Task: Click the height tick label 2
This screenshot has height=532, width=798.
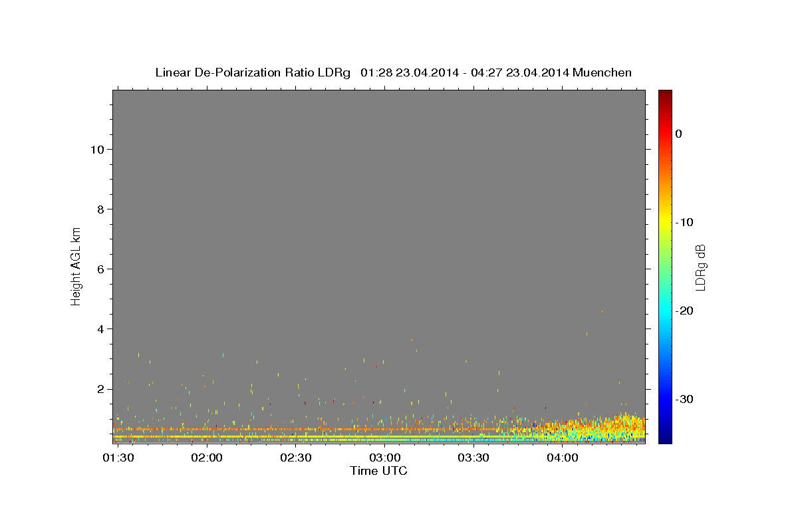Action: [99, 389]
